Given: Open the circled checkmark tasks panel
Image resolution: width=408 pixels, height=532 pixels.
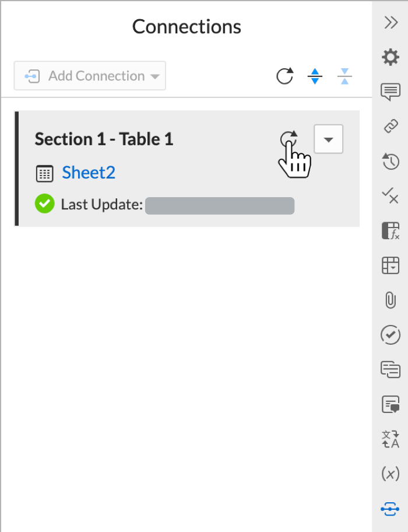Looking at the screenshot, I should click(x=391, y=335).
